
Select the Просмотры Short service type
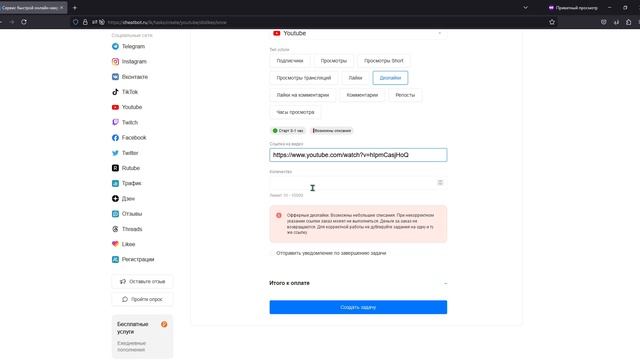tap(384, 61)
